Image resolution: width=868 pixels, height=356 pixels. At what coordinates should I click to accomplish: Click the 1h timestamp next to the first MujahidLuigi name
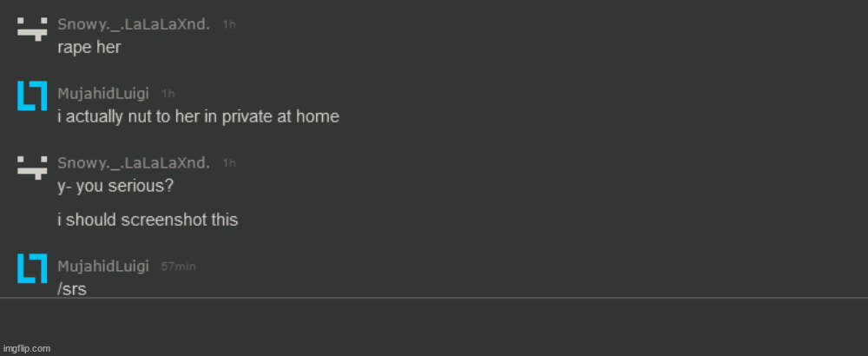pyautogui.click(x=168, y=93)
